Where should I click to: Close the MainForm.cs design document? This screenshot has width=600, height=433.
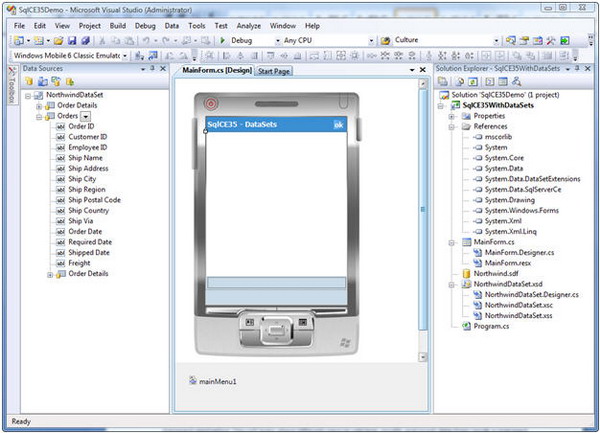[422, 70]
